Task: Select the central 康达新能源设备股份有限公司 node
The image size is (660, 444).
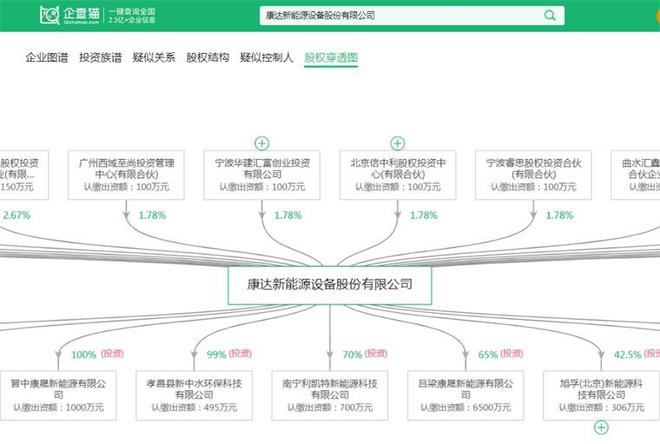Action: coord(330,285)
